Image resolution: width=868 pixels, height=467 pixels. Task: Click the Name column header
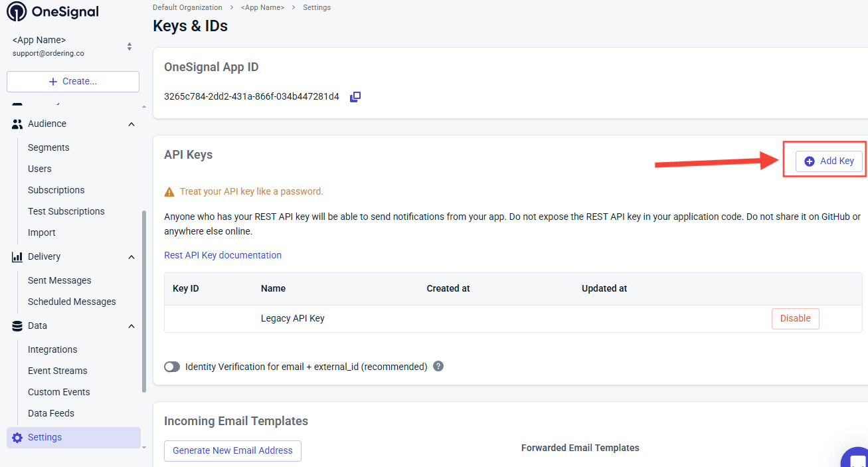pyautogui.click(x=273, y=288)
